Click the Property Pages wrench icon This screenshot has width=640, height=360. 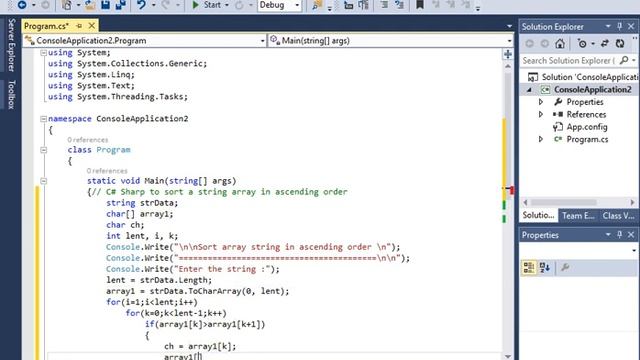click(565, 268)
